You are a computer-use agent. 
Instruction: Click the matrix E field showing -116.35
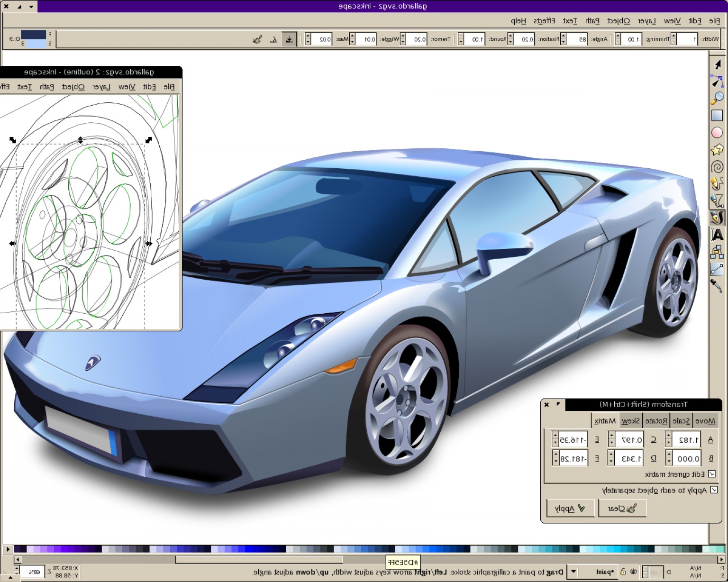point(573,440)
